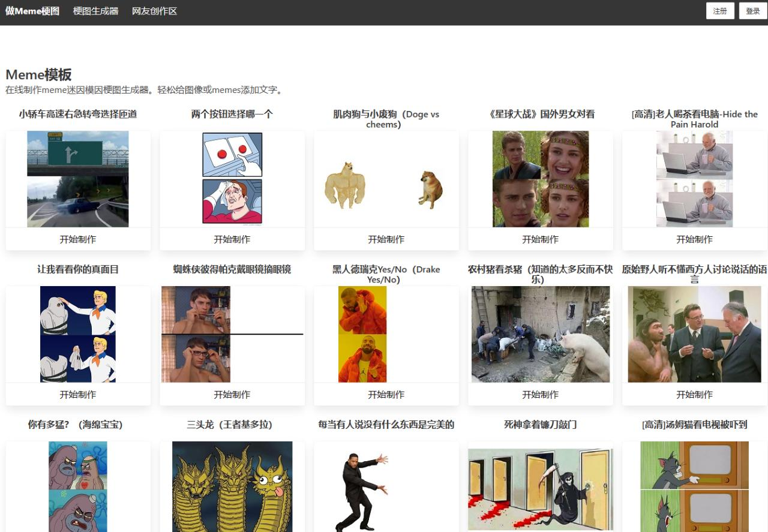Open the Scooby-Doo ghost unmasking thumbnail

pos(78,334)
